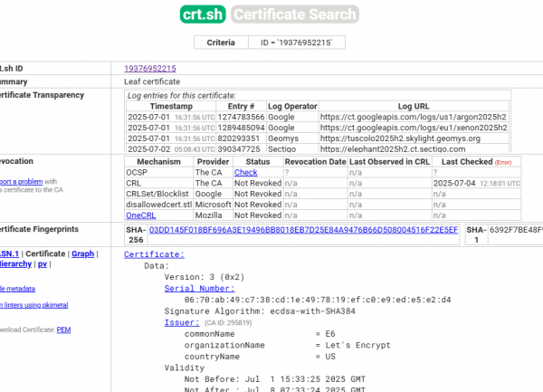The height and width of the screenshot is (392, 543).
Task: Select the elephant2025h2.ct.sectigo.com URL cell
Action: [x=414, y=148]
